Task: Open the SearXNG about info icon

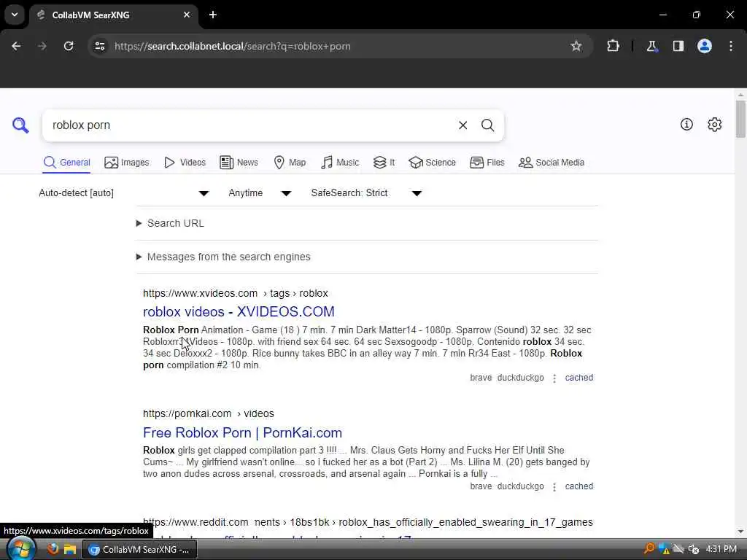Action: tap(686, 125)
